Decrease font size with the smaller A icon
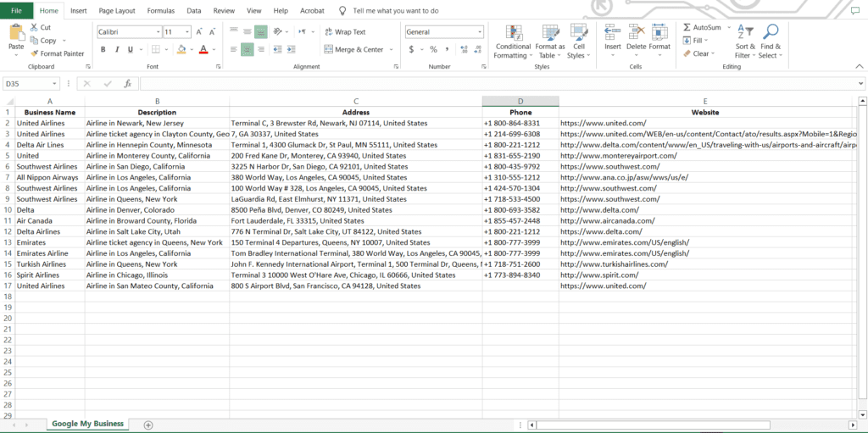 pyautogui.click(x=212, y=32)
